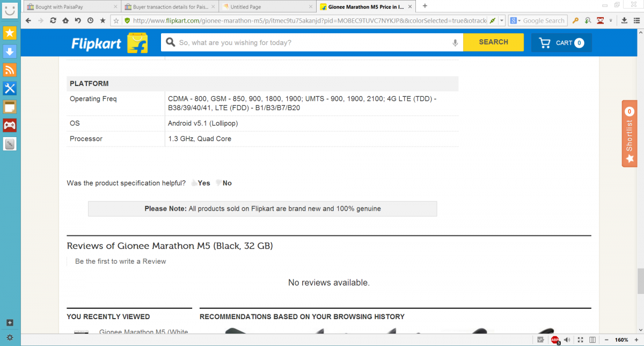Expand more toolbar extensions arrow
The height and width of the screenshot is (346, 644).
pyautogui.click(x=611, y=20)
